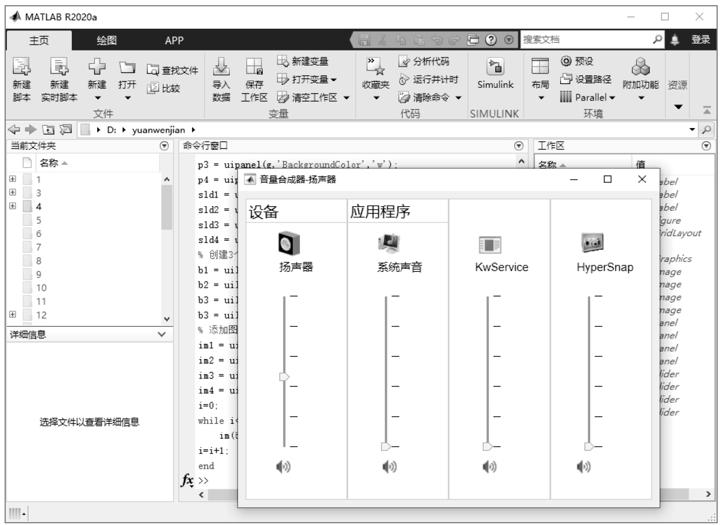Click Import Data (导入数据) icon
Screen dimensions: 720x525
click(221, 67)
